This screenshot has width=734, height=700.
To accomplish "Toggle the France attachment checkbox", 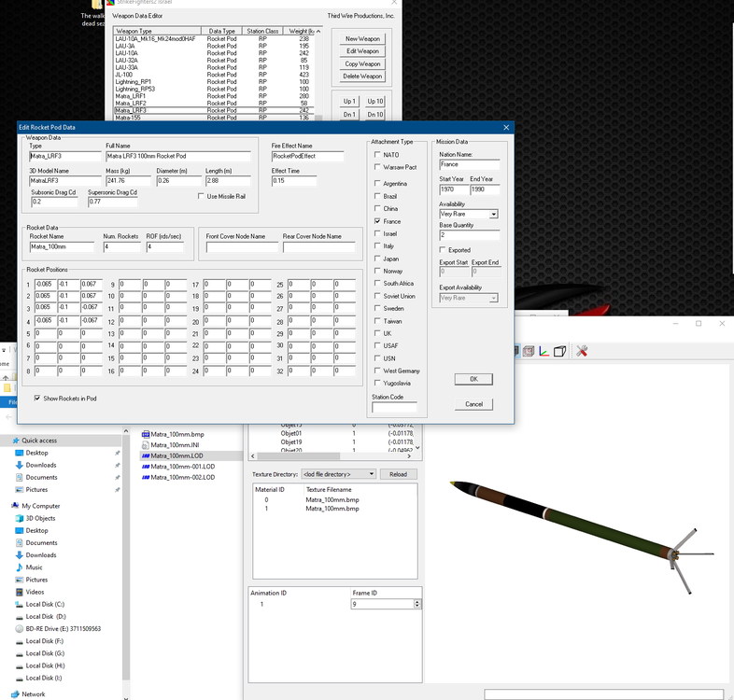I will coord(377,221).
